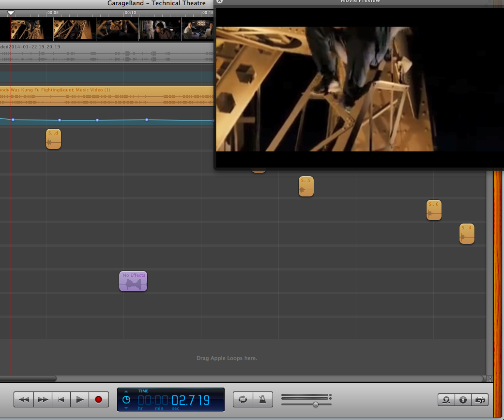
Task: Select the orange S...5 audio clip
Action: 306,186
